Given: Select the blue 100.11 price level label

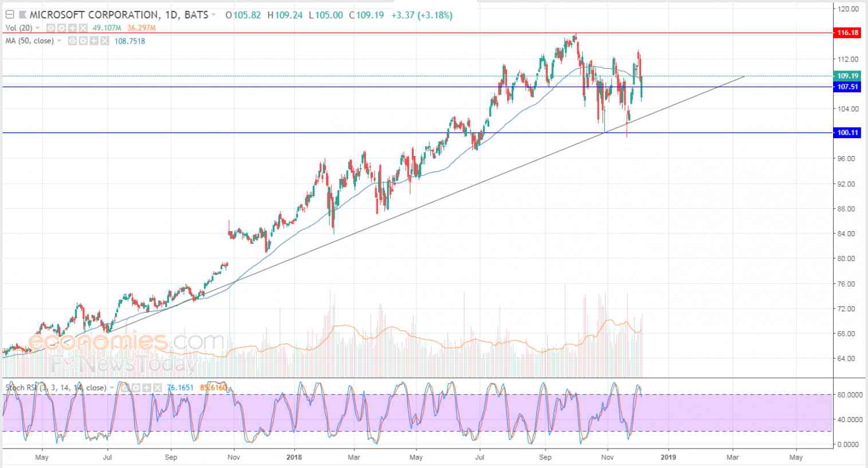Looking at the screenshot, I should point(847,132).
